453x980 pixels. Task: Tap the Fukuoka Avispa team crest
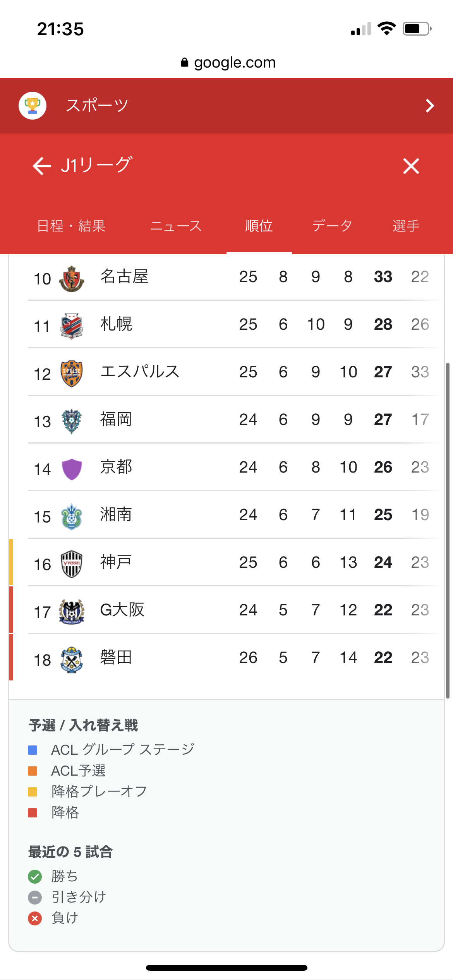[72, 421]
